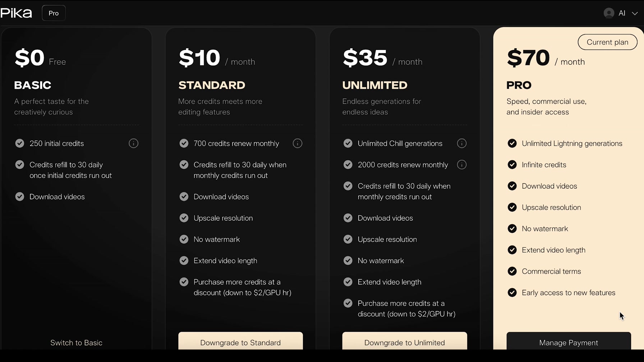The image size is (644, 362).
Task: Click checkmark beside Commercial terms
Action: 512,271
